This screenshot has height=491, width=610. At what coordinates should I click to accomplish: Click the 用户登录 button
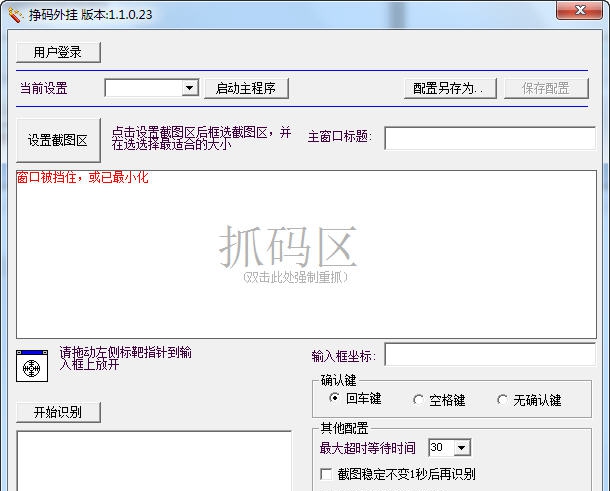click(x=58, y=53)
